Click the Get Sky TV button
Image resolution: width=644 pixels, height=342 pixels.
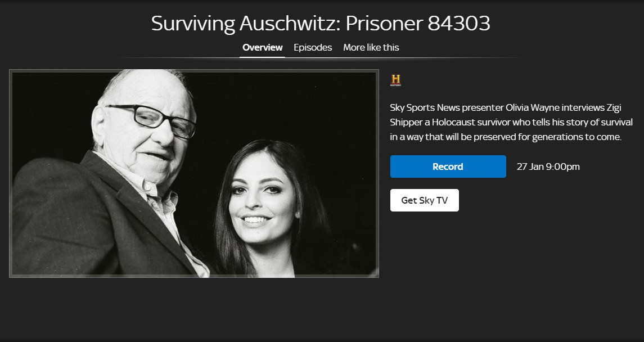(424, 200)
